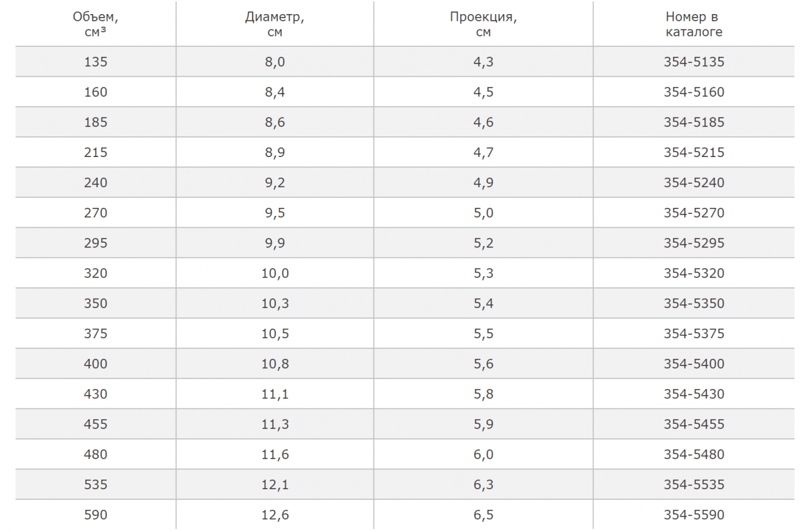Select catalog number 354-5135
This screenshot has height=532, width=802.
(x=694, y=62)
